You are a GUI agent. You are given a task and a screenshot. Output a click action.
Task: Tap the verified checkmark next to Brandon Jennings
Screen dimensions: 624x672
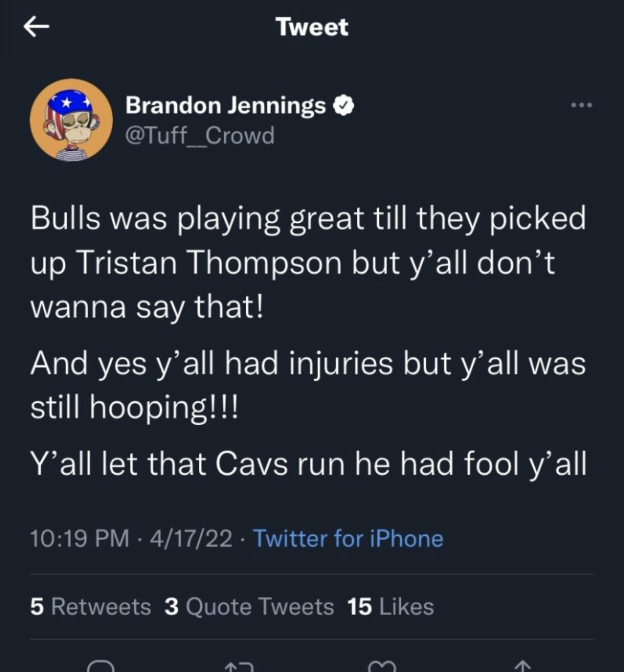pyautogui.click(x=343, y=104)
